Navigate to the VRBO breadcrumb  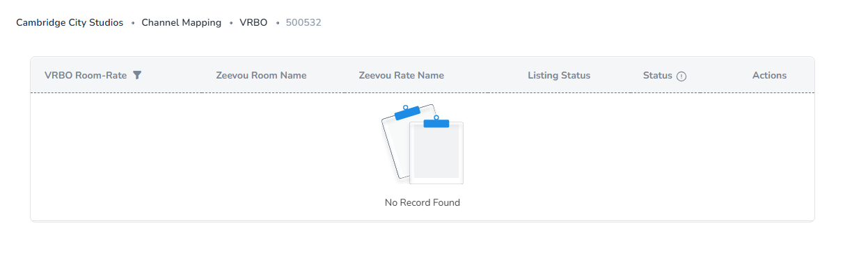(253, 23)
